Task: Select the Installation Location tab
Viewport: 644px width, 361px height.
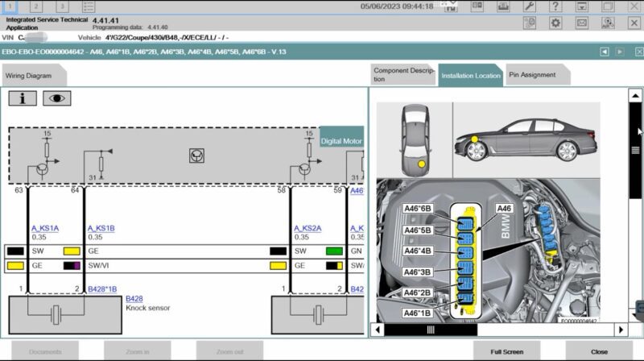Action: click(x=471, y=76)
